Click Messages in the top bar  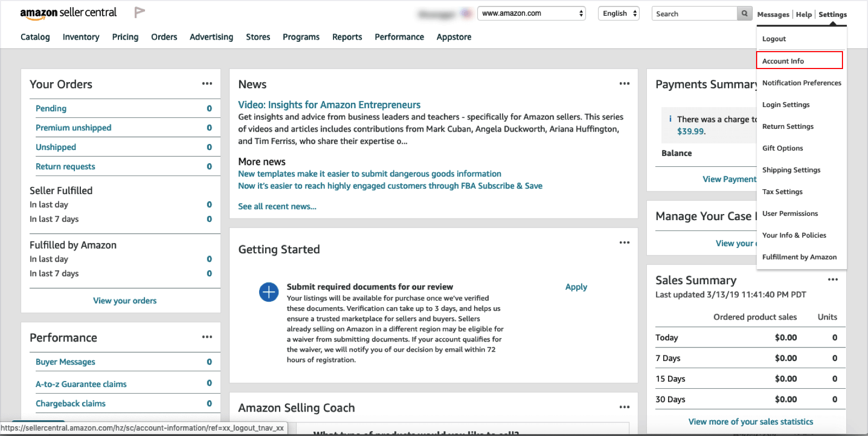pos(773,15)
